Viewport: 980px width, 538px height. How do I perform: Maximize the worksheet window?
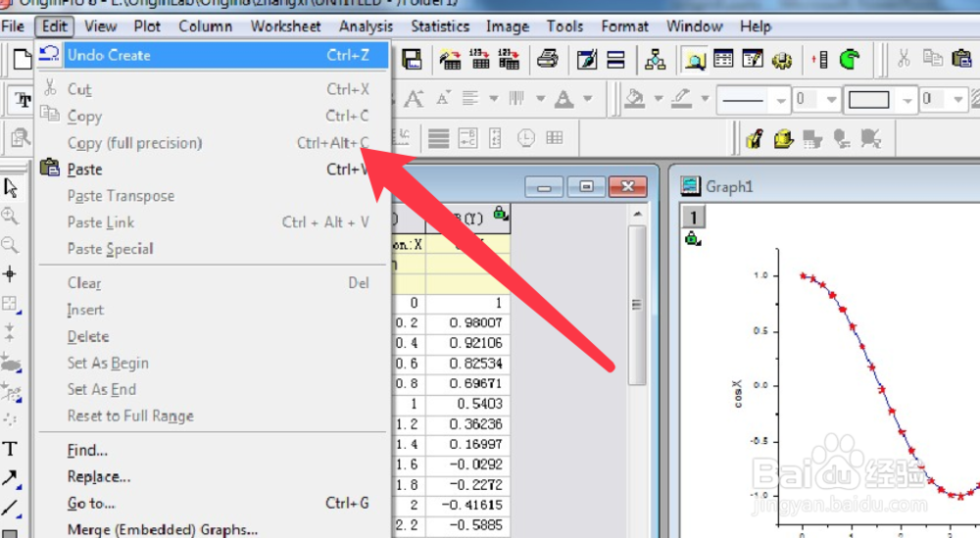(x=586, y=186)
